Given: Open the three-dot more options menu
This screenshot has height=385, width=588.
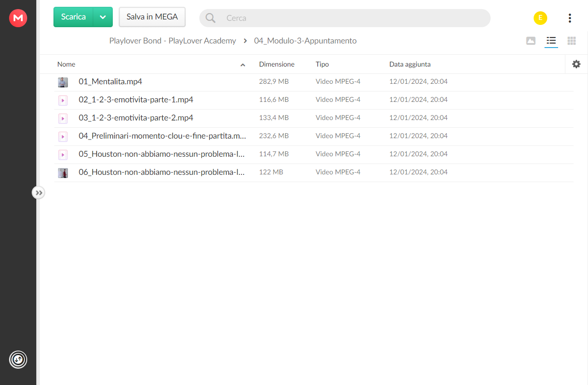Looking at the screenshot, I should 569,18.
